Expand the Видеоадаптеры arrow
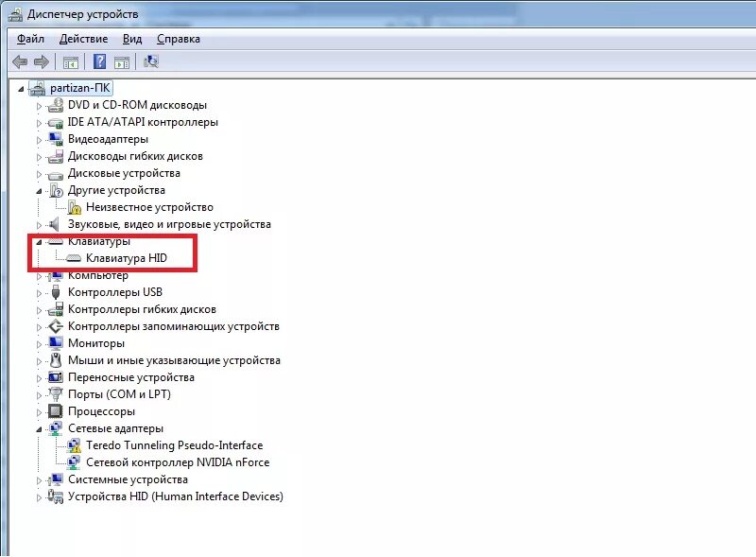The height and width of the screenshot is (557, 756). coord(39,140)
